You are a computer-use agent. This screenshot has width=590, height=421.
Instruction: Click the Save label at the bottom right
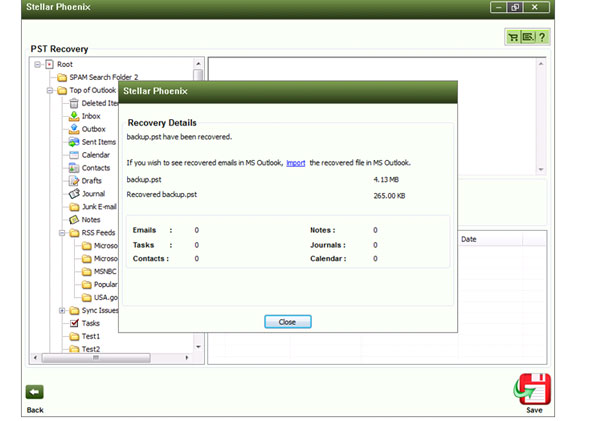(534, 410)
